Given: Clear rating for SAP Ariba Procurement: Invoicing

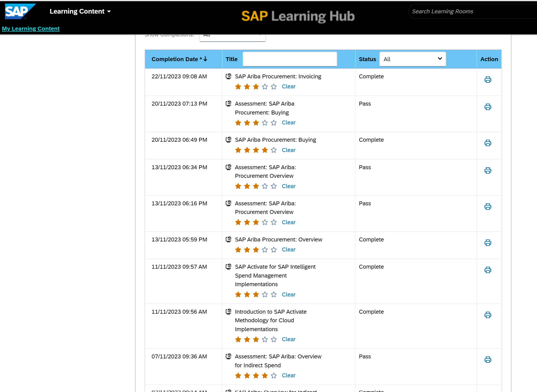Looking at the screenshot, I should tap(289, 86).
